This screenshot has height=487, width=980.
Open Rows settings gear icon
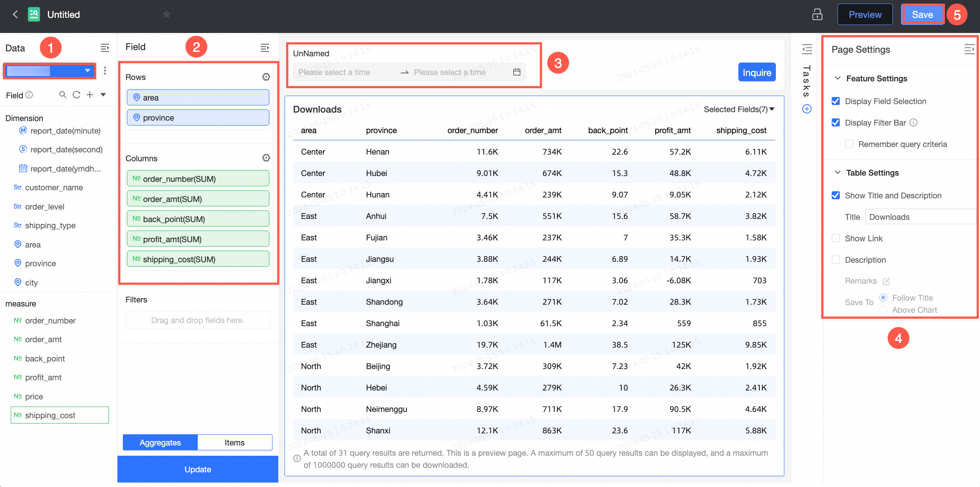point(266,77)
